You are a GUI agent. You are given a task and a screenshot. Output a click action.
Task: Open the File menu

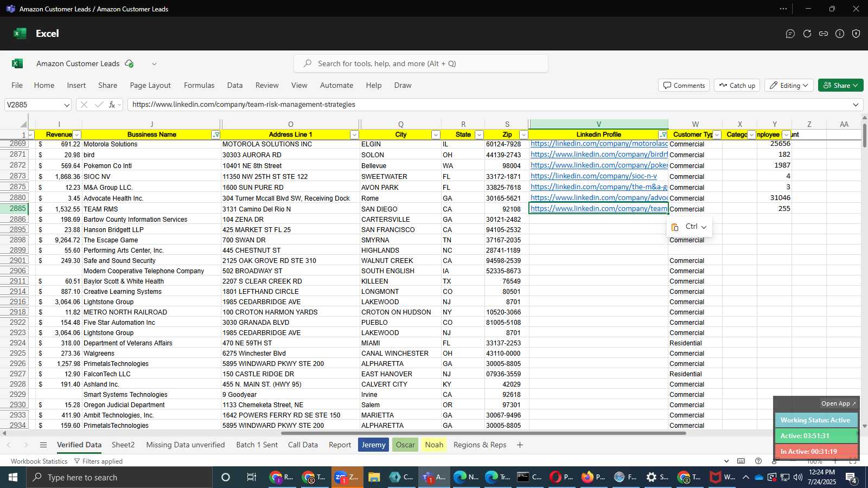[17, 86]
